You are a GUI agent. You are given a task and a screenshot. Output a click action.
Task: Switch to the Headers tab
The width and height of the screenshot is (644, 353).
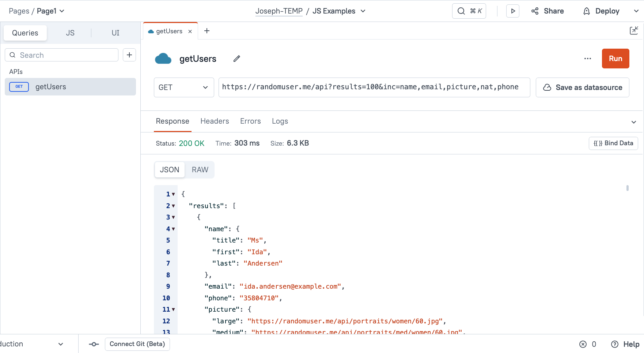[215, 121]
